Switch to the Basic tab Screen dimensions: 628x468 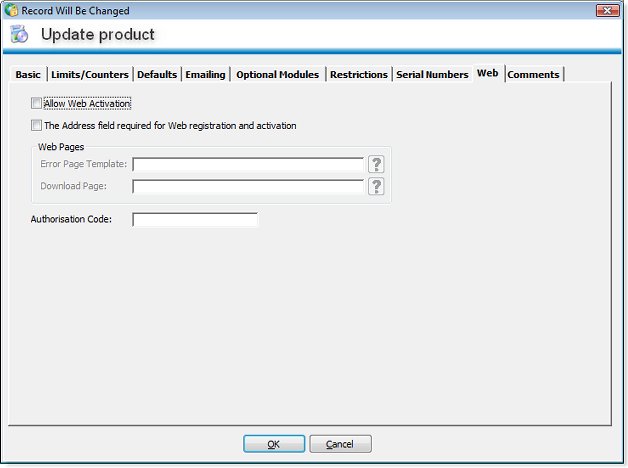[28, 75]
